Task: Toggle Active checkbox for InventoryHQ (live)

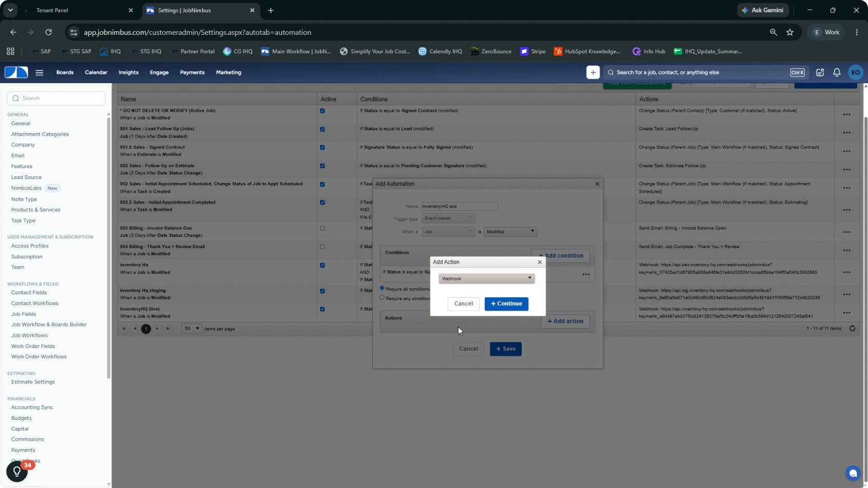Action: [x=322, y=309]
